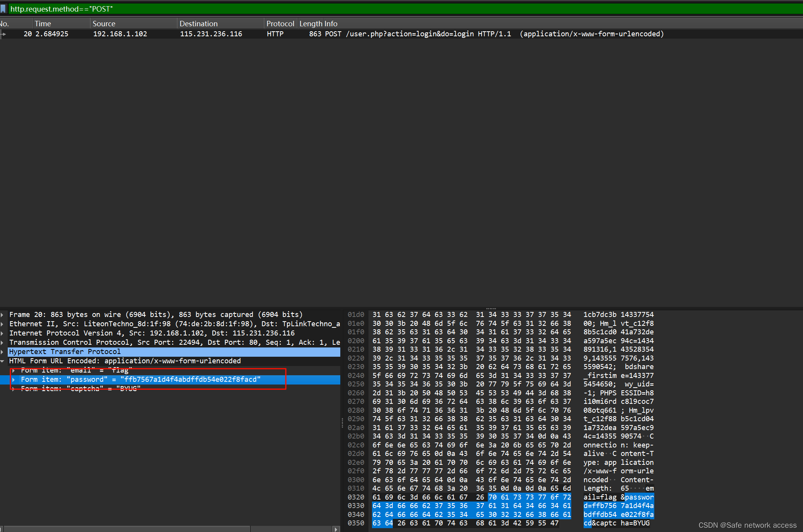Click the Length column header
803x532 pixels.
point(311,24)
